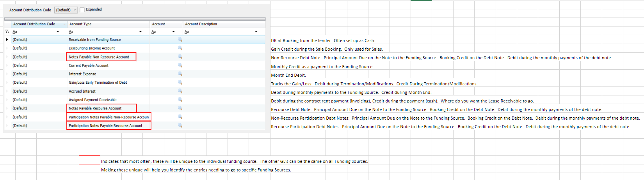This screenshot has width=644, height=180.
Task: Open account lookup for Discounting Income Account
Action: click(x=180, y=48)
